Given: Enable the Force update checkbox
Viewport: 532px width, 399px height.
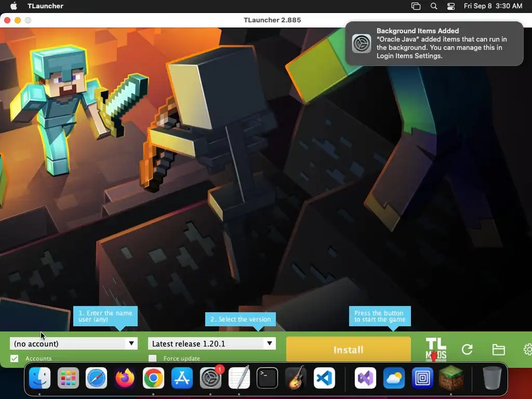Looking at the screenshot, I should point(153,358).
